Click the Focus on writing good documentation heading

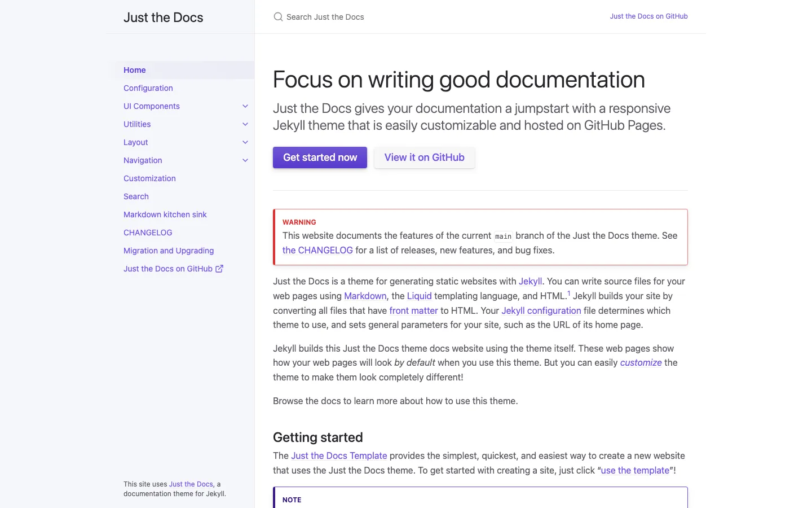click(x=458, y=80)
